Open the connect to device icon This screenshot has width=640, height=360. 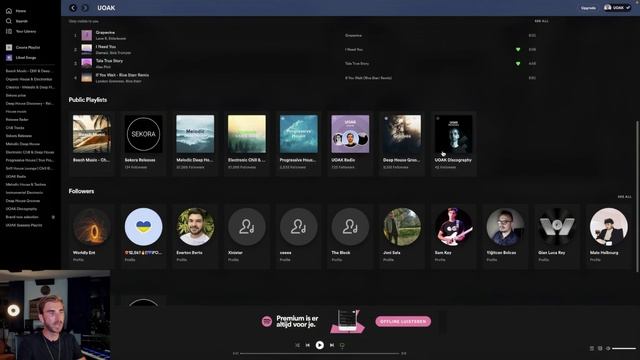600,348
